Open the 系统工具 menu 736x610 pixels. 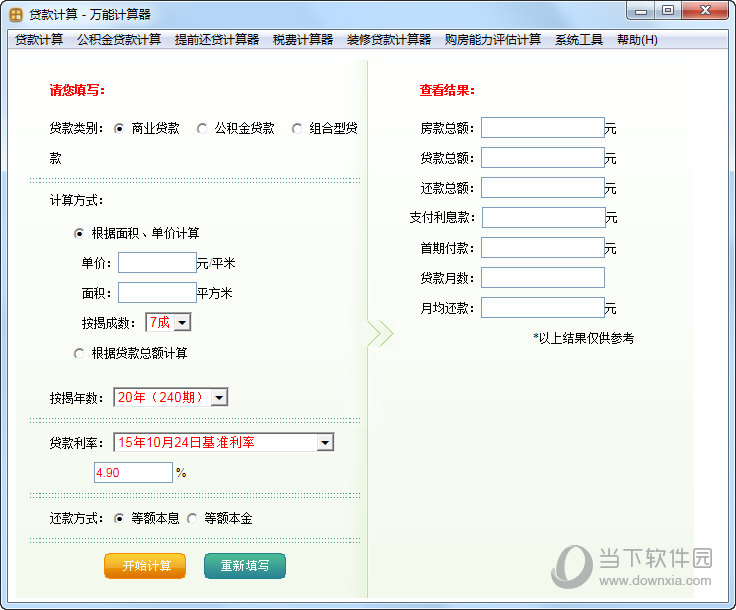[x=579, y=40]
